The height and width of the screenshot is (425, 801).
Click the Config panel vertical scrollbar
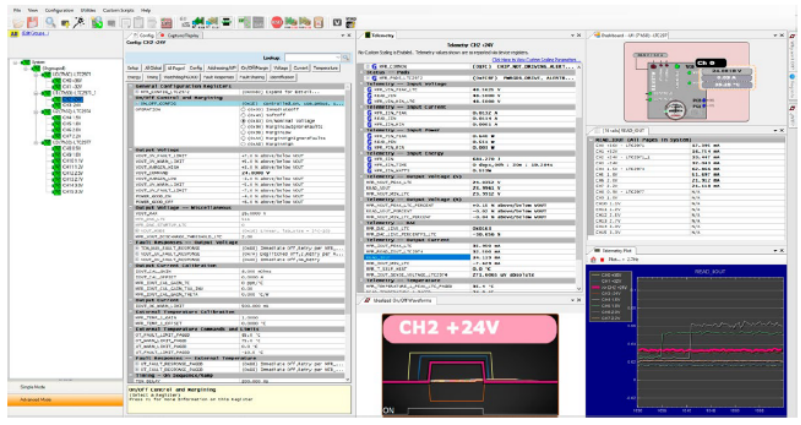348,232
